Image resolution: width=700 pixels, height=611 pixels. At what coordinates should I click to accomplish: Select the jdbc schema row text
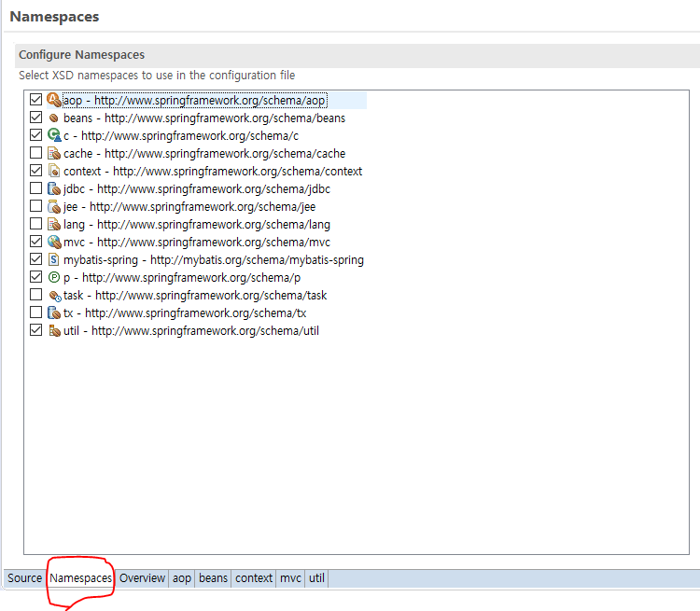click(x=197, y=188)
